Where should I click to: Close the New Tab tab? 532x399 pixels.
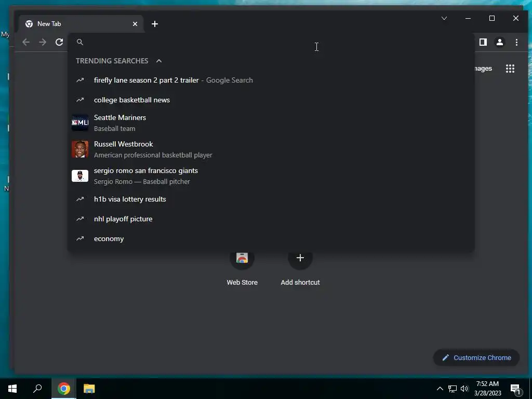tap(135, 24)
